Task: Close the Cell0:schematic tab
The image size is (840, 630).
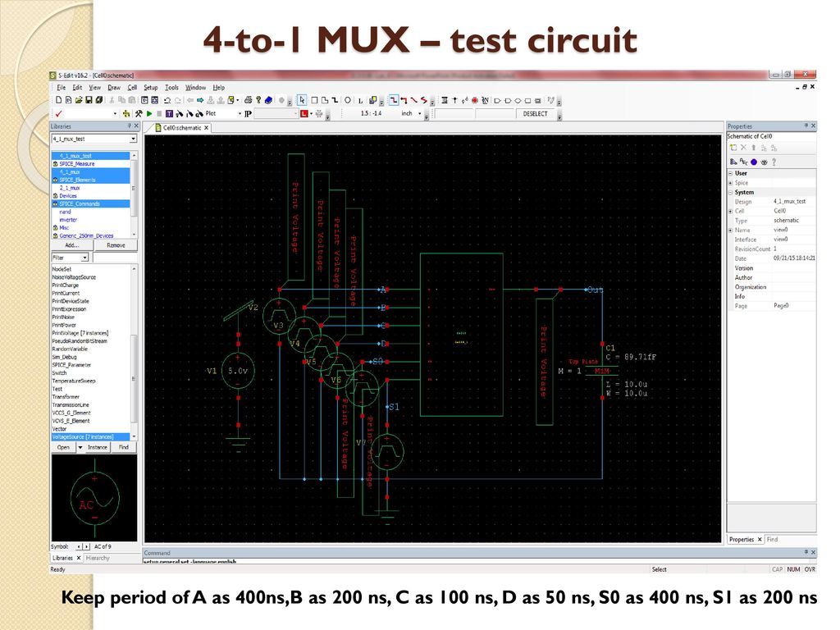Action: pos(206,128)
